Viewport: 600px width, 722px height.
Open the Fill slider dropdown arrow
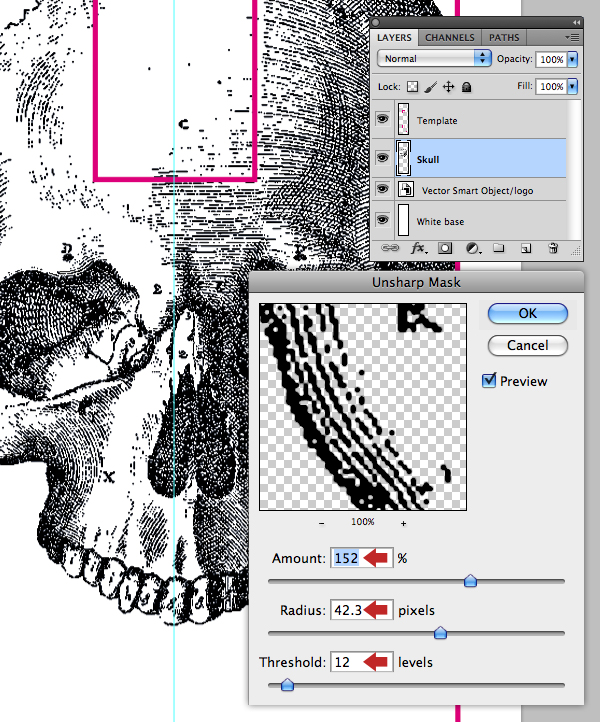click(x=572, y=86)
